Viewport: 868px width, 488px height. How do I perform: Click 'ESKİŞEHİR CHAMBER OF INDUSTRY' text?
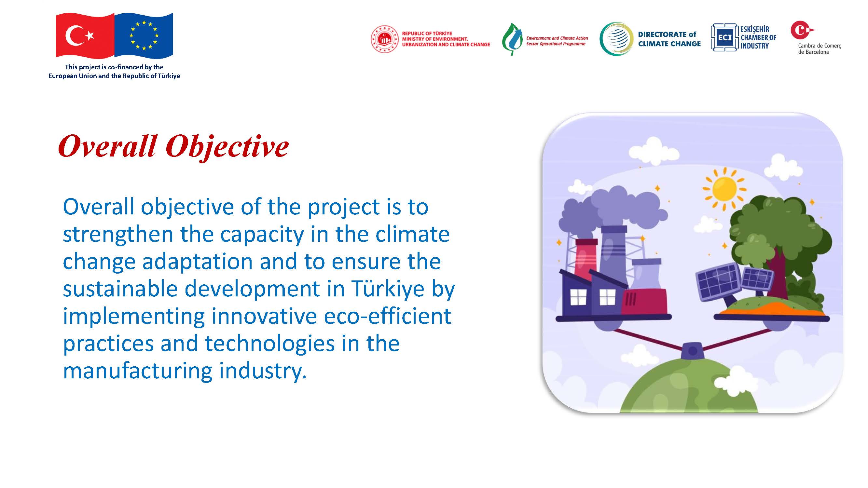(758, 37)
